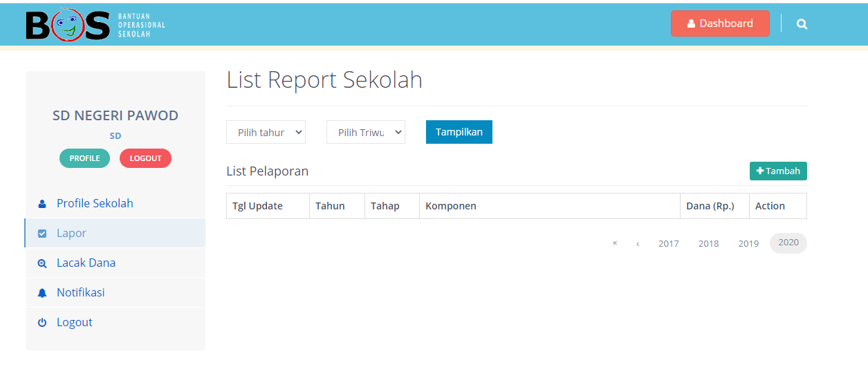Image resolution: width=868 pixels, height=387 pixels.
Task: Go to first page with « pagination
Action: pyautogui.click(x=615, y=243)
